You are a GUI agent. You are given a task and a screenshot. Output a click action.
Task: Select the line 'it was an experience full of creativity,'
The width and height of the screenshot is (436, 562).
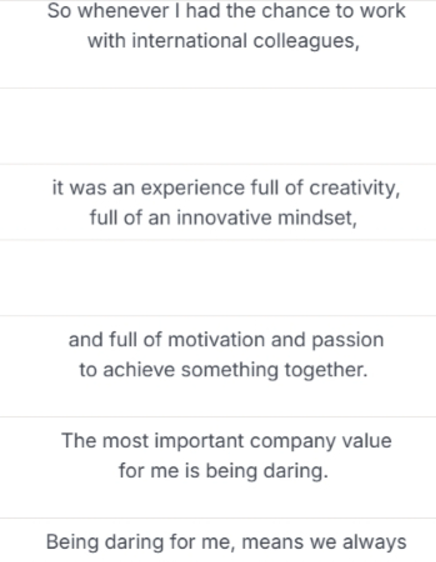point(226,188)
